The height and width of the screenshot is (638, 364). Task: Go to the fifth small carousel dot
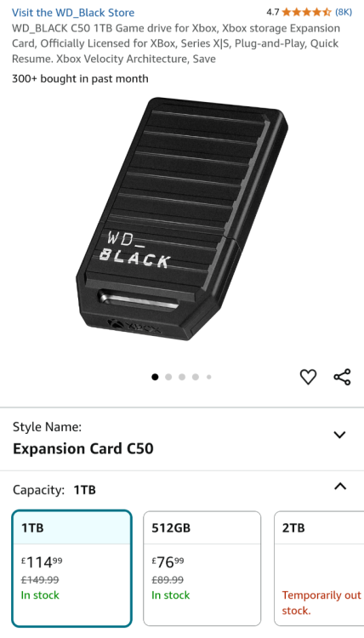coord(209,377)
